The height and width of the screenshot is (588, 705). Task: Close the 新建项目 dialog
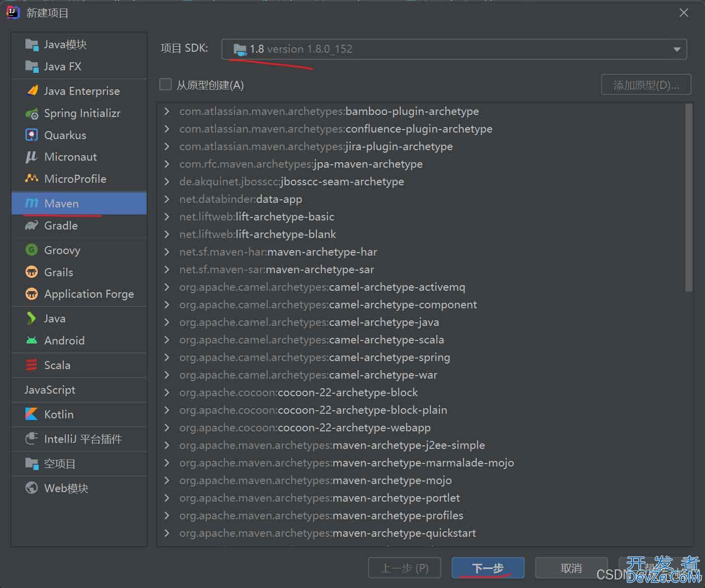[x=684, y=13]
